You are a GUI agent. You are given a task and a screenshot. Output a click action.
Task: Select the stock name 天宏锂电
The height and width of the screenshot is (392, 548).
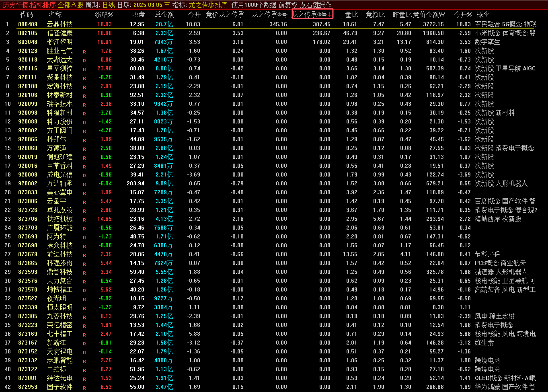coord(60,351)
